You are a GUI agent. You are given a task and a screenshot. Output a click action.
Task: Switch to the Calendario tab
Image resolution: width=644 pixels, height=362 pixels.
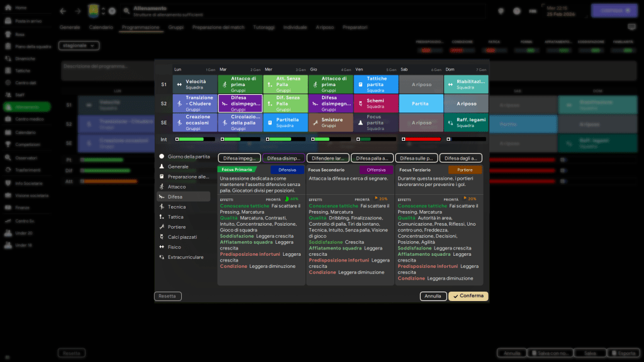point(101,28)
